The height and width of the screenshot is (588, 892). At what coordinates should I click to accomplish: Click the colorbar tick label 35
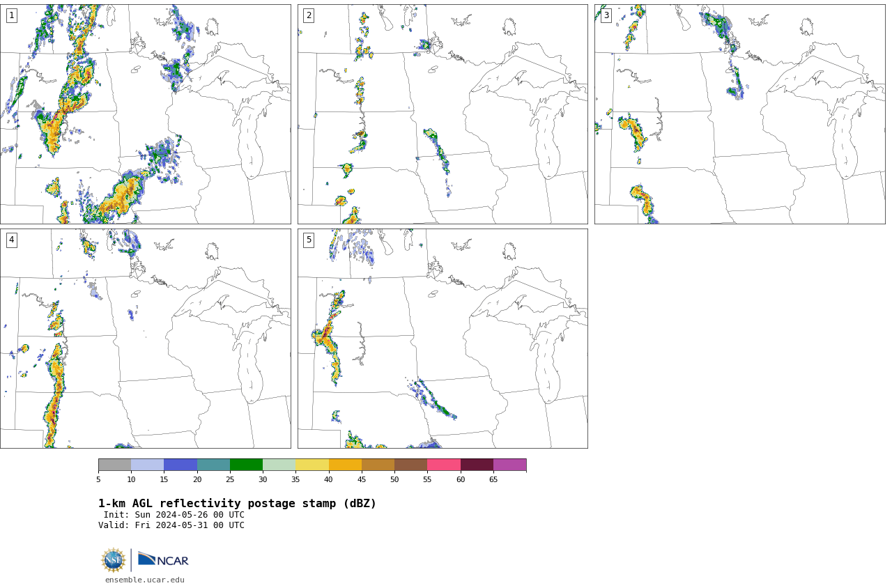(x=295, y=479)
